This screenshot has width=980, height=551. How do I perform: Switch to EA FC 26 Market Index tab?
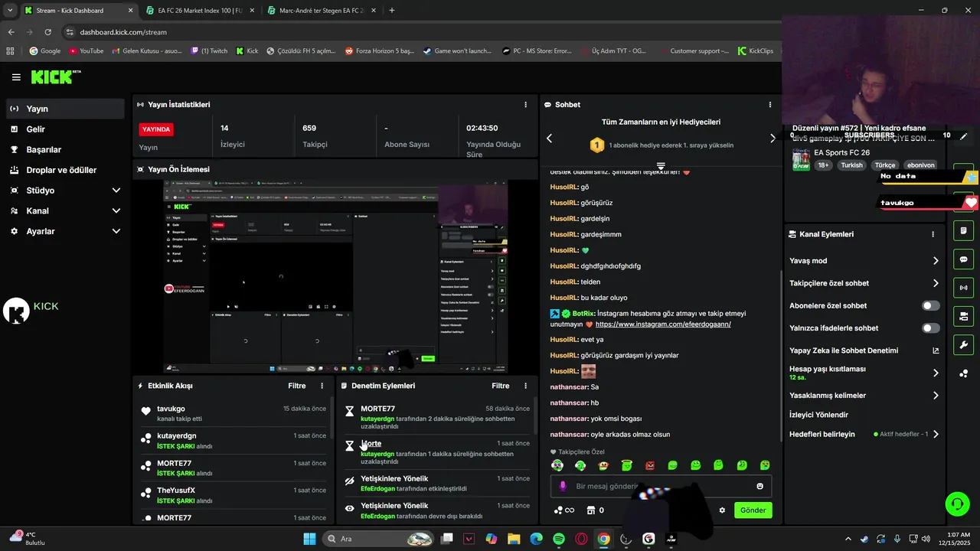point(199,11)
